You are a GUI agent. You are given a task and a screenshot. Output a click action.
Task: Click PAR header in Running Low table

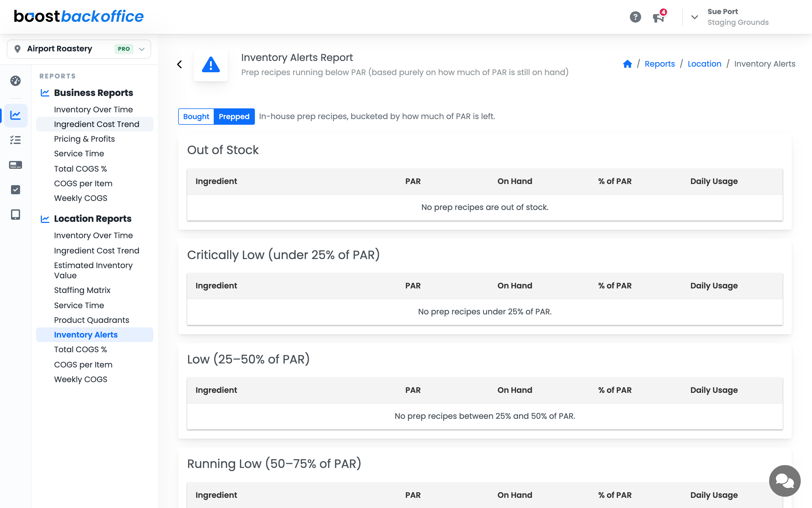click(x=413, y=495)
